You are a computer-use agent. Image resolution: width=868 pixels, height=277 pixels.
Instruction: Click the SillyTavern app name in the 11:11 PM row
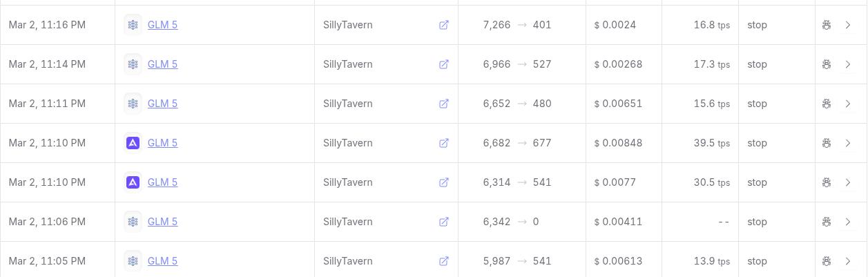coord(347,104)
